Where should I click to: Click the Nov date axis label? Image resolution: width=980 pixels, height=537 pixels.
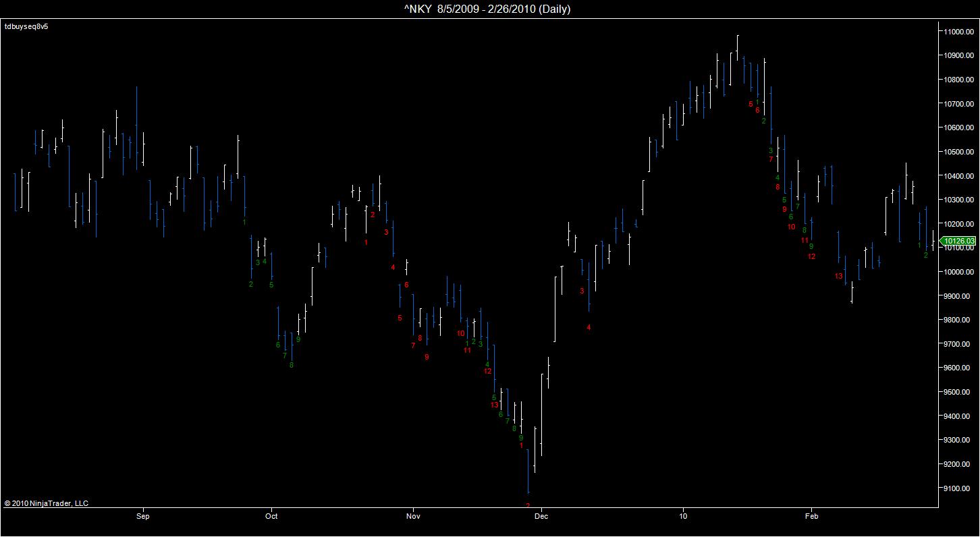413,517
